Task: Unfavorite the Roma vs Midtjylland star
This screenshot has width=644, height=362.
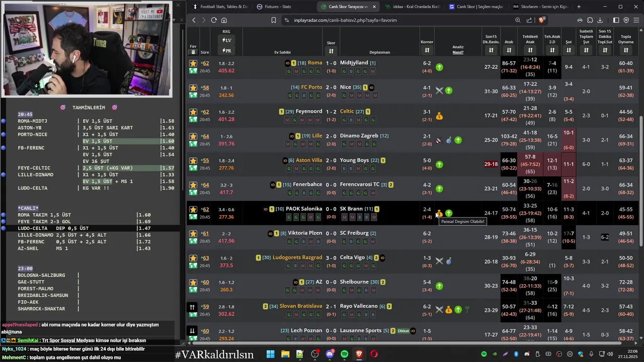Action: coord(193,63)
